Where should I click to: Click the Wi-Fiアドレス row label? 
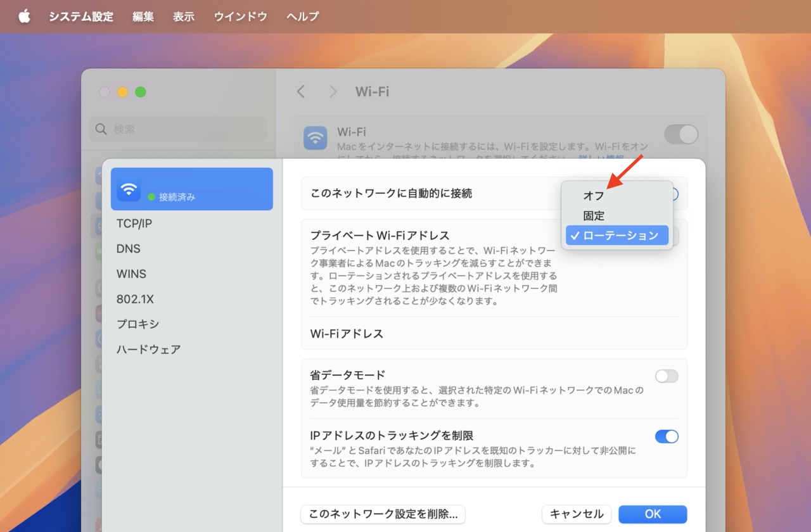347,334
